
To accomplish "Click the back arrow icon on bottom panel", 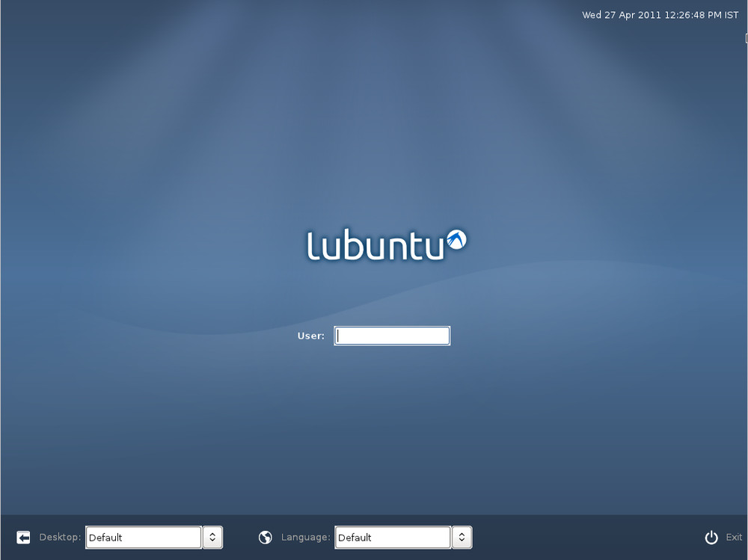I will tap(22, 537).
